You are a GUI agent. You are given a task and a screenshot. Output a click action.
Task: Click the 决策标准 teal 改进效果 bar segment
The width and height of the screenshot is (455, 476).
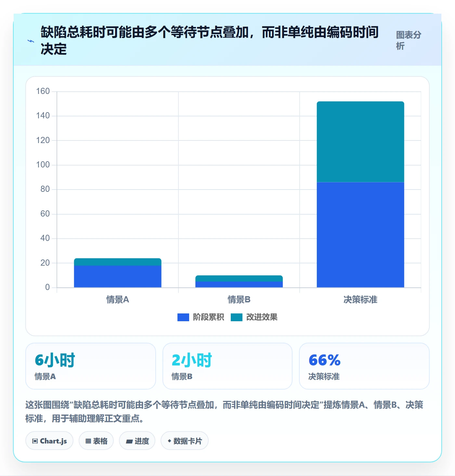[x=360, y=142]
